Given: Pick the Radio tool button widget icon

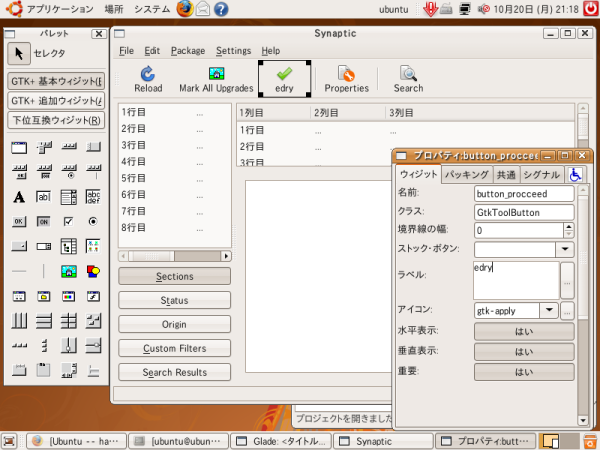Looking at the screenshot, I should (69, 172).
